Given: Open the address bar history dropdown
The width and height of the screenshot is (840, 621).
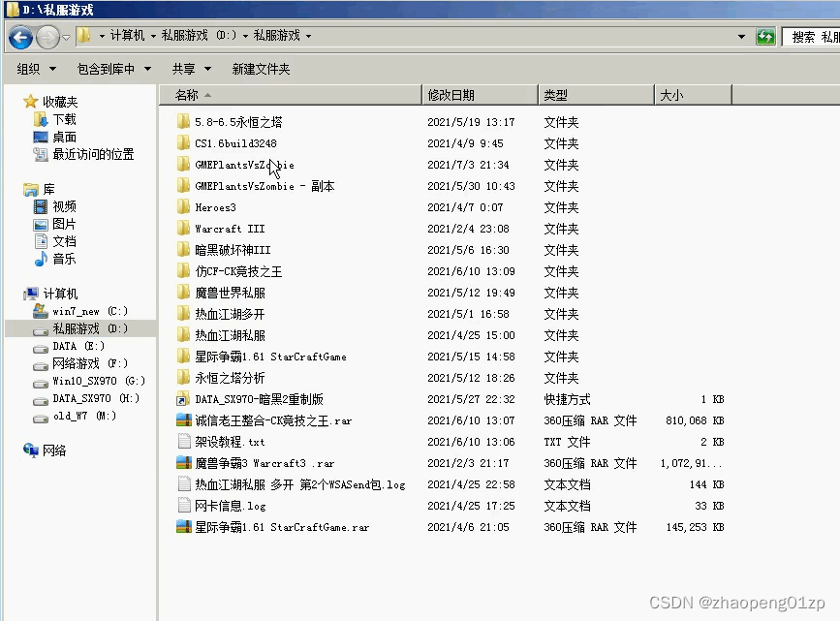Looking at the screenshot, I should pyautogui.click(x=741, y=37).
